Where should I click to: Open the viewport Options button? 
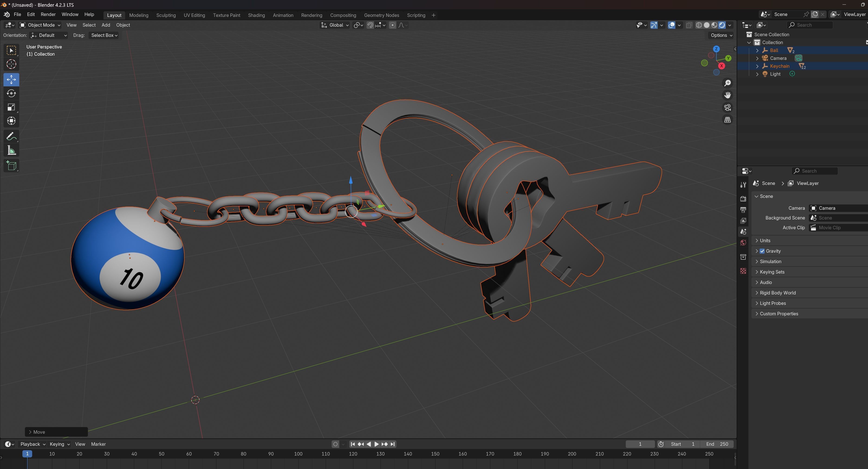click(x=721, y=35)
